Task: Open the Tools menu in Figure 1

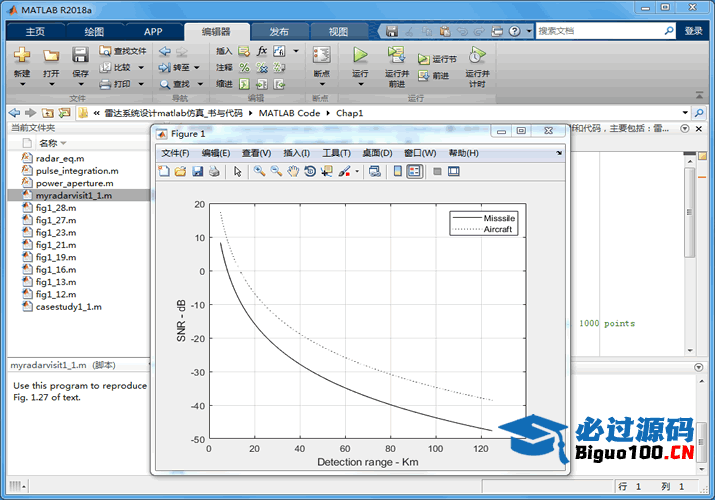Action: point(337,153)
